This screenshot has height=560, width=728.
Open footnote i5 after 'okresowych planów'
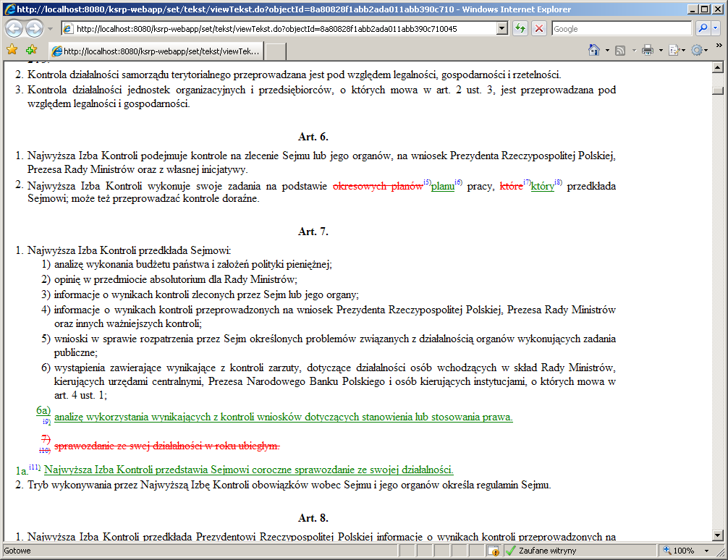click(x=427, y=182)
